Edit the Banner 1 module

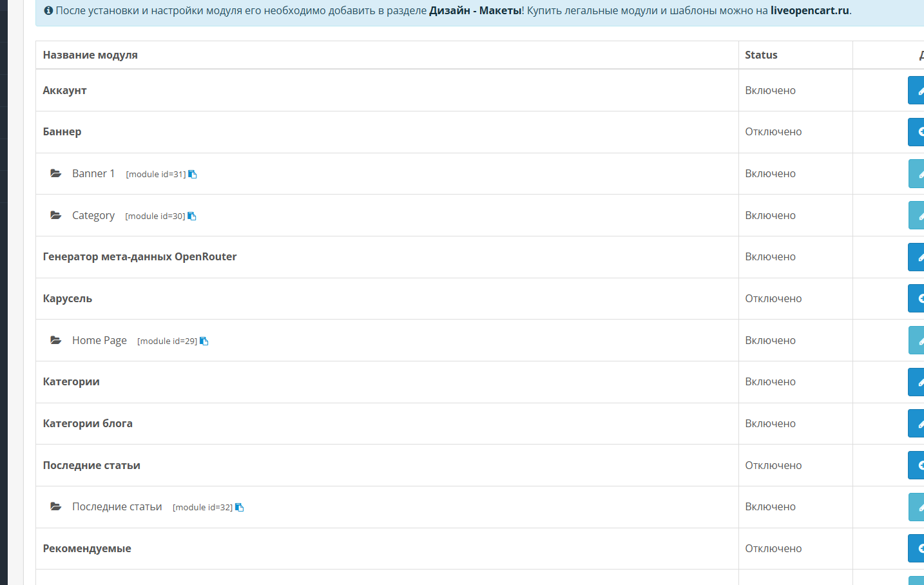tap(916, 173)
